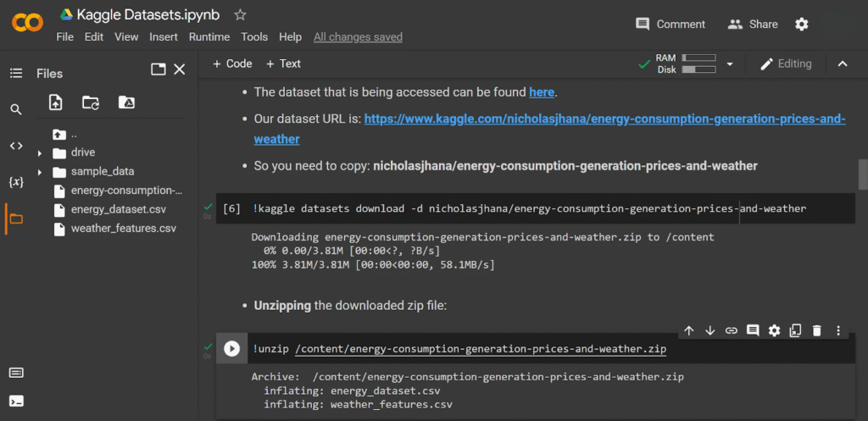Copy link to the unzip cell
This screenshot has width=868, height=421.
click(732, 331)
